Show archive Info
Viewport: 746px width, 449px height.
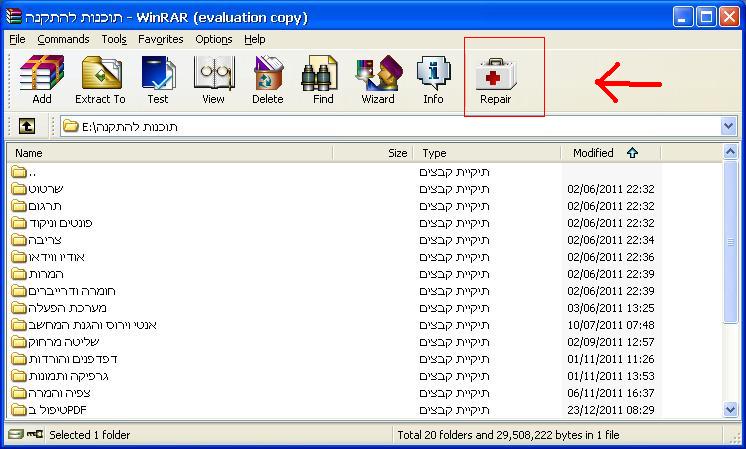tap(433, 72)
